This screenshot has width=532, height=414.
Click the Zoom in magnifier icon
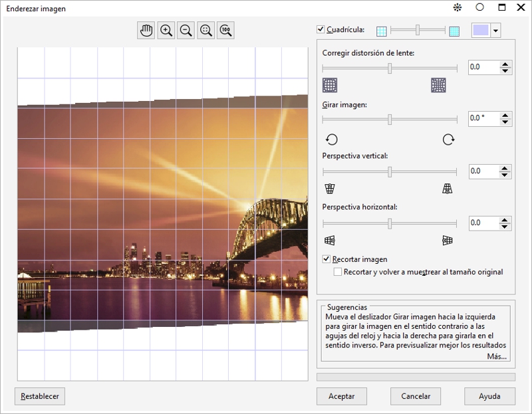(166, 30)
